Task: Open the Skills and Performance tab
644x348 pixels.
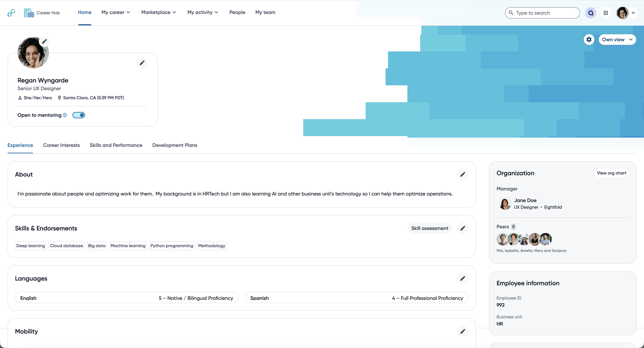Action: 116,145
